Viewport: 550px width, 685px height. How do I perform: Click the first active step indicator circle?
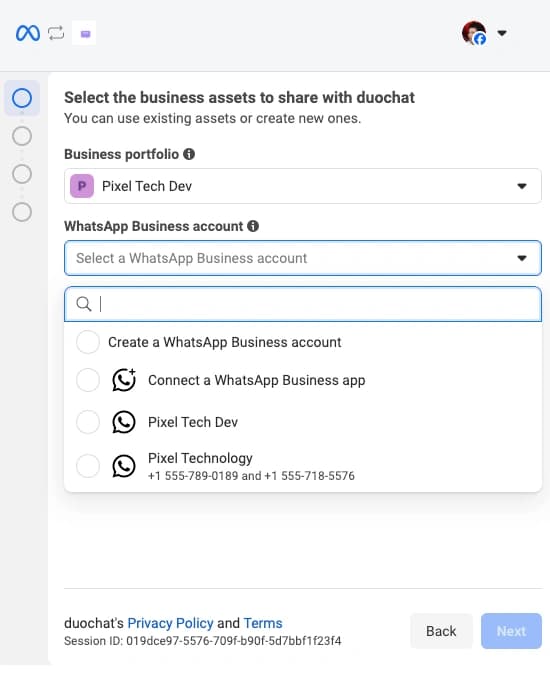click(22, 98)
